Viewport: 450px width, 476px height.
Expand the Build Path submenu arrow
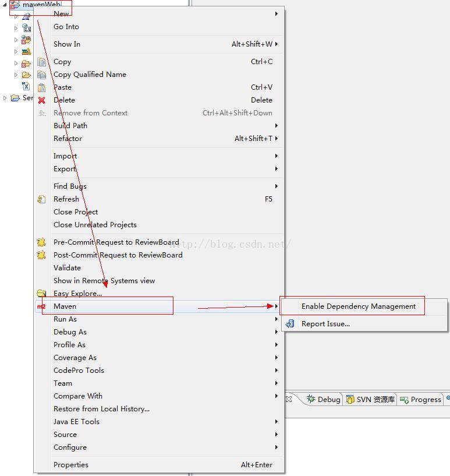pyautogui.click(x=277, y=126)
